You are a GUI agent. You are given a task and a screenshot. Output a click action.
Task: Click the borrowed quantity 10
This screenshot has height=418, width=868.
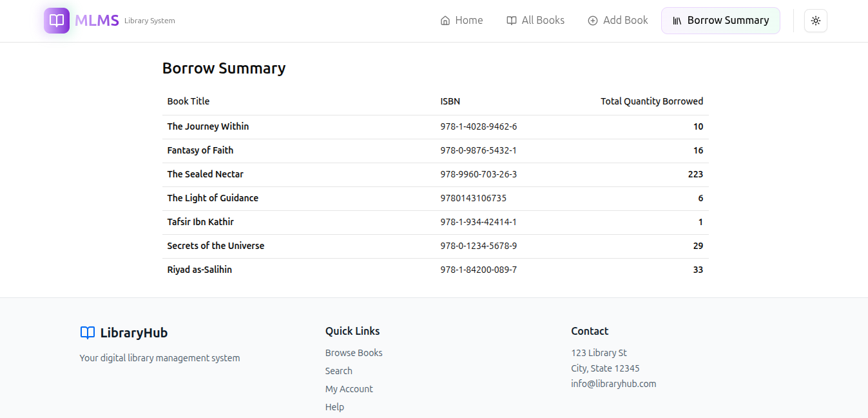click(699, 126)
